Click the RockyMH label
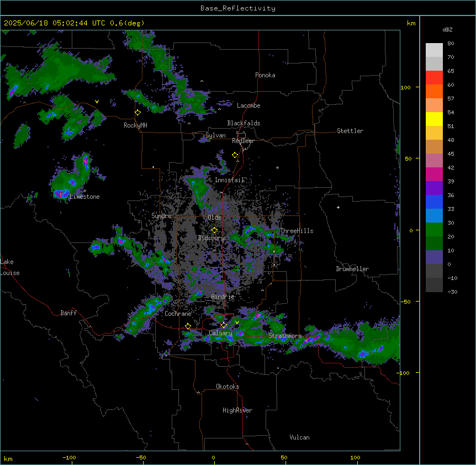Image resolution: width=476 pixels, height=465 pixels. (135, 125)
